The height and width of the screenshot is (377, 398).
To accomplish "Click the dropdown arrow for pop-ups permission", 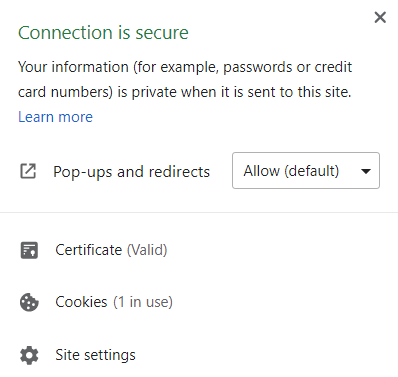I will click(x=366, y=171).
